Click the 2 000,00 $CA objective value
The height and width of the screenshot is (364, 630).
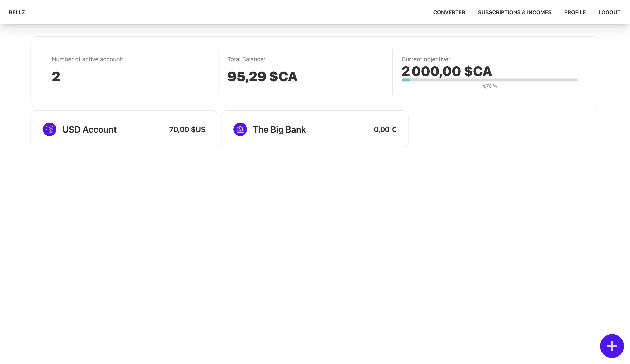pos(446,71)
